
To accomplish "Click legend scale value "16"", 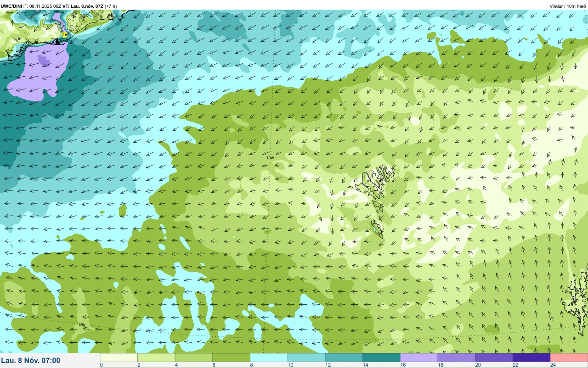I will (403, 365).
